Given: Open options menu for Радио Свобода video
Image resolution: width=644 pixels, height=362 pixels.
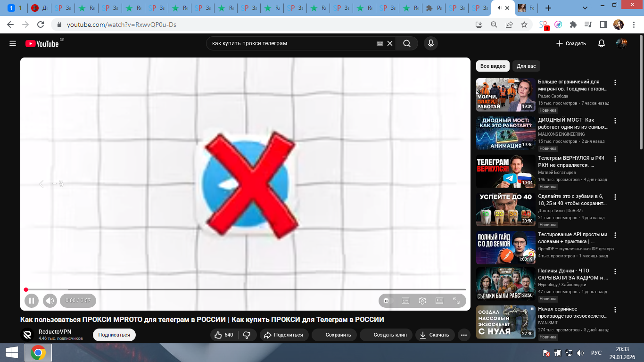Looking at the screenshot, I should click(x=615, y=82).
